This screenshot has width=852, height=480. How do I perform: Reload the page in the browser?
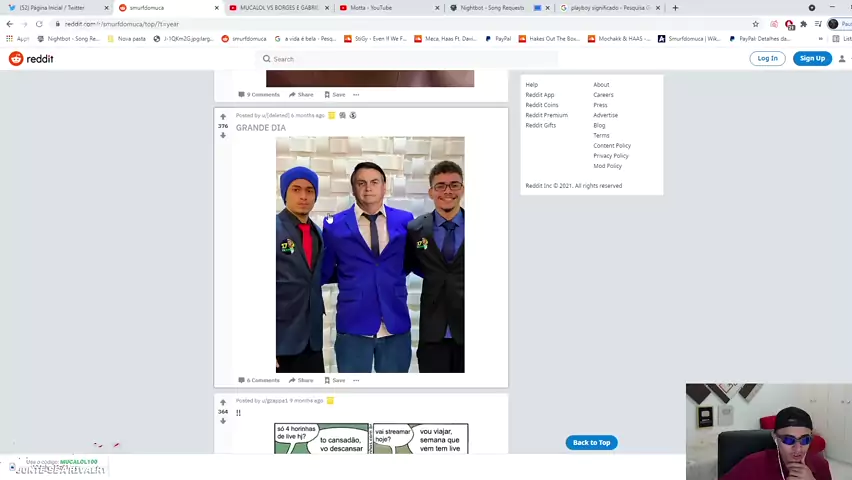point(39,24)
